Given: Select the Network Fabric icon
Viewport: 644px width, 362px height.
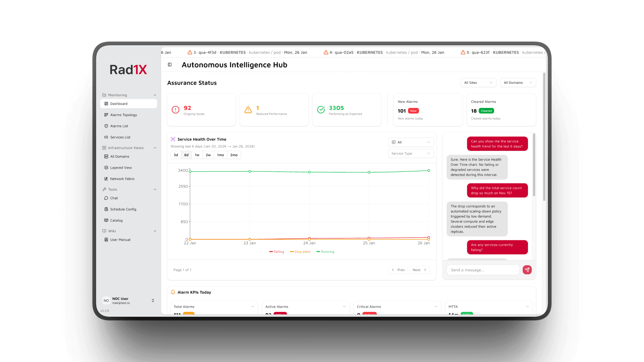Looking at the screenshot, I should coord(106,179).
